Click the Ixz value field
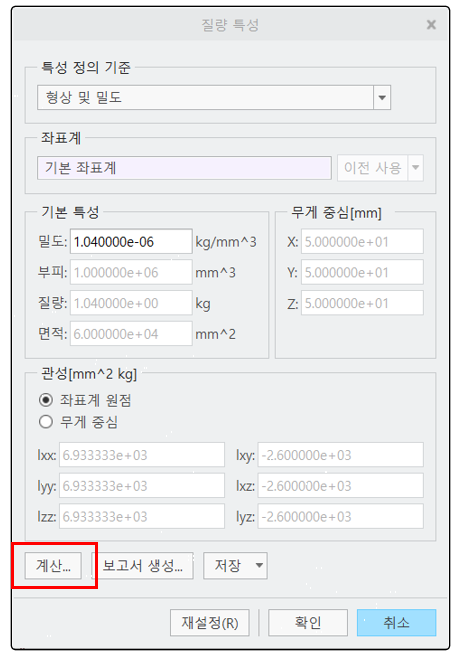Viewport: 458px width, 657px height. 340,486
